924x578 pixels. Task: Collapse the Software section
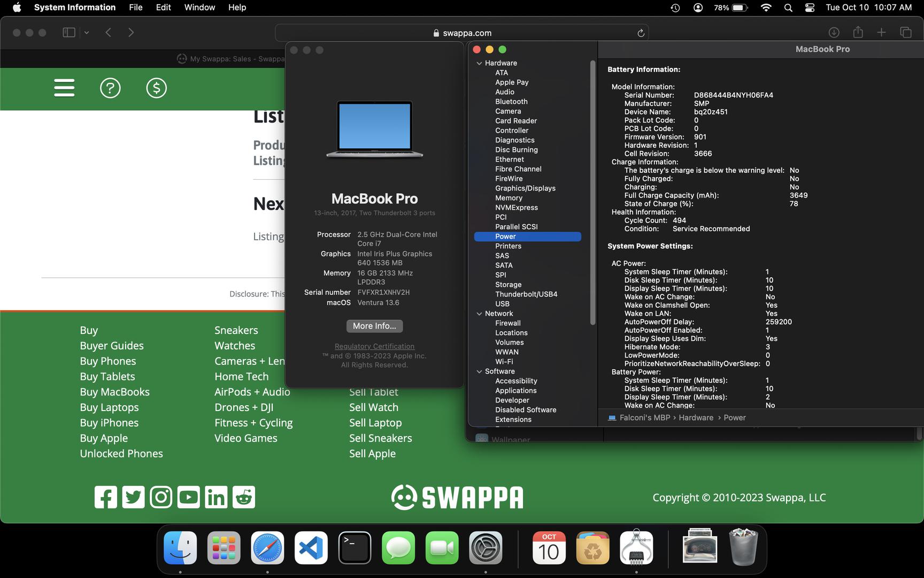[479, 371]
